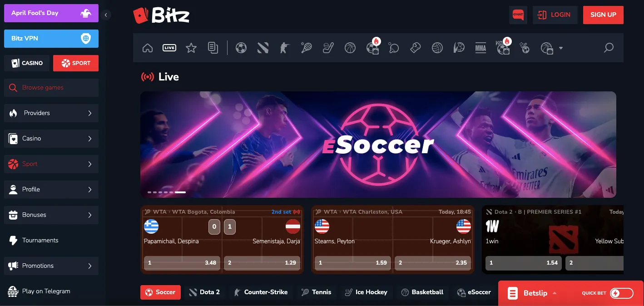Toggle the Quick Bet switch
The height and width of the screenshot is (306, 644).
tap(622, 293)
